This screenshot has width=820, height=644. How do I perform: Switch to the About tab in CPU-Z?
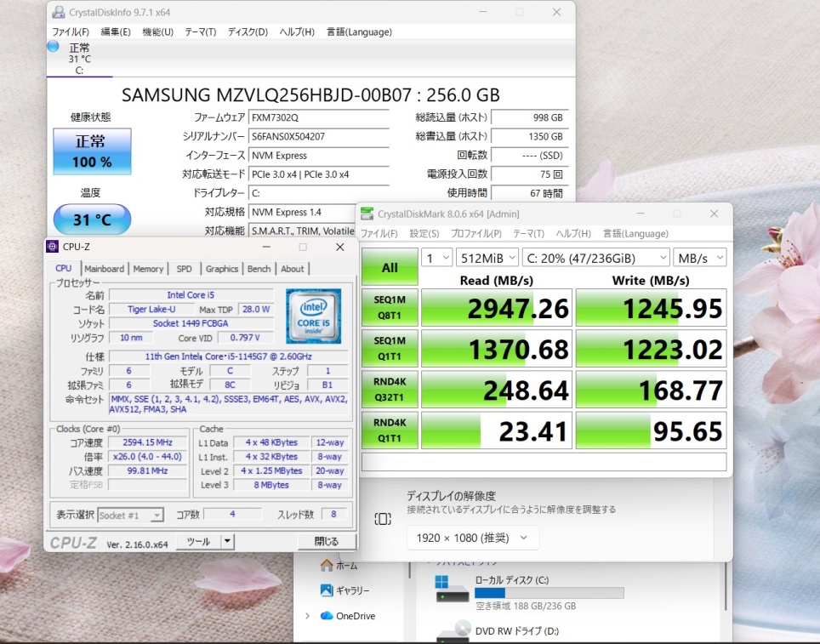click(292, 268)
